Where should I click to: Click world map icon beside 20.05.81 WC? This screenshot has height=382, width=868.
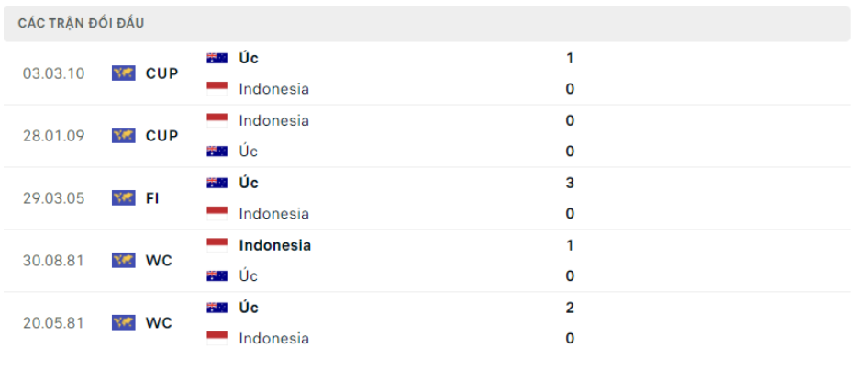(x=124, y=322)
